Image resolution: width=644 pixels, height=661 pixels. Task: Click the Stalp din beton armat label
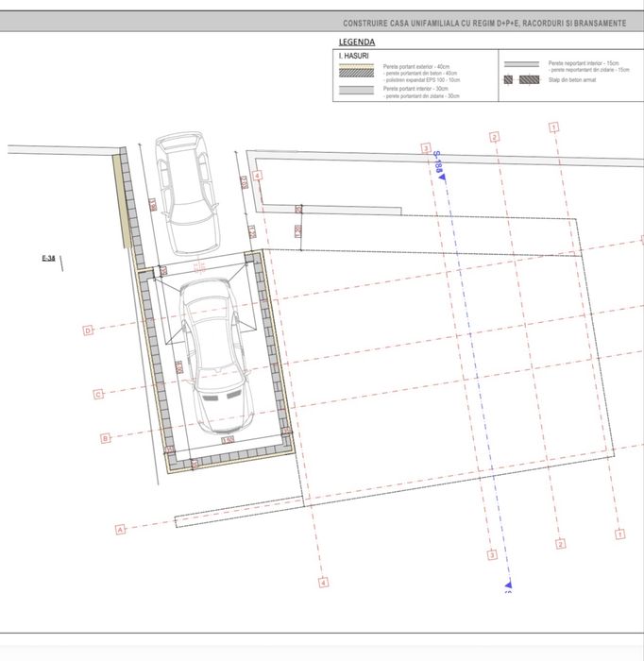click(x=572, y=80)
